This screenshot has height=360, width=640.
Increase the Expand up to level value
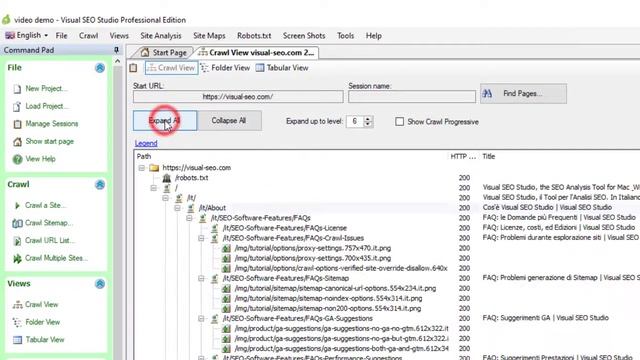pyautogui.click(x=368, y=119)
